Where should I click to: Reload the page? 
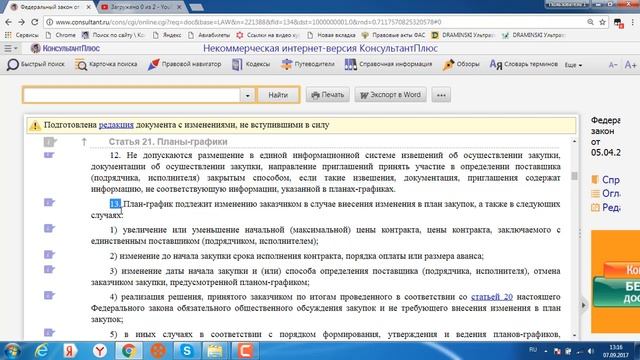pyautogui.click(x=35, y=22)
